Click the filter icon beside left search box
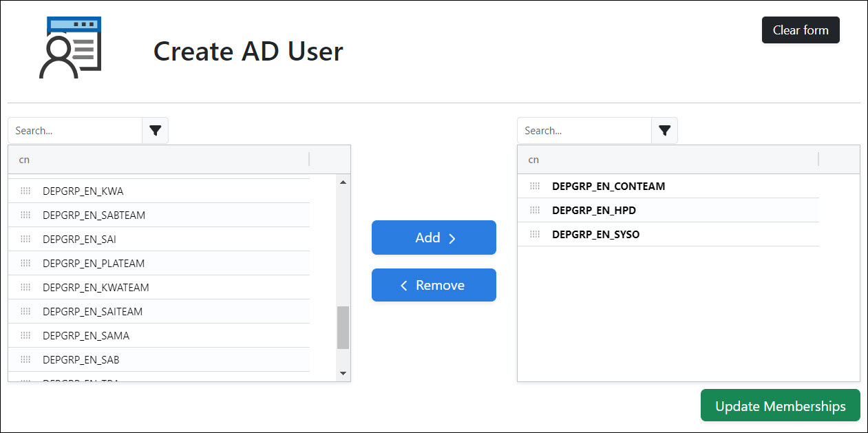 (x=155, y=131)
